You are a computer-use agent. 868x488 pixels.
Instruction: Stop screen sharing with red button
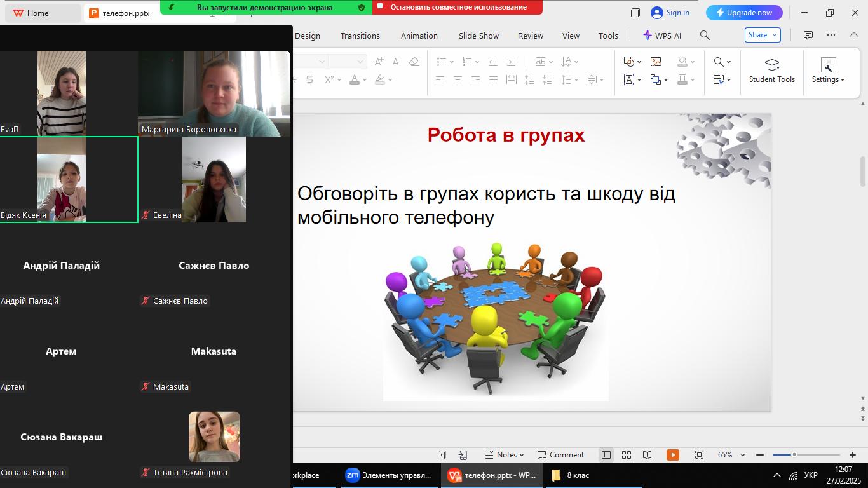pyautogui.click(x=458, y=7)
